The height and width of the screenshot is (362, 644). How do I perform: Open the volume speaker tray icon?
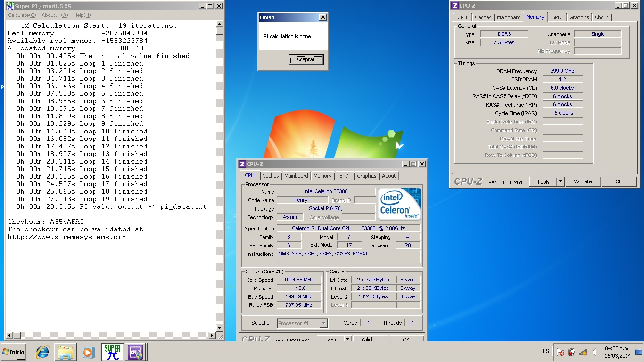point(594,352)
